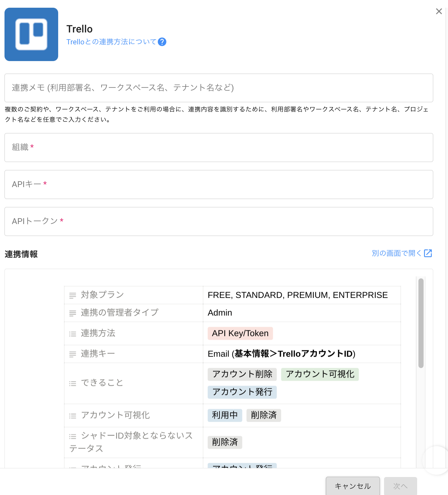448x495 pixels.
Task: Click the list icon beside 連携方法
Action: pos(73,334)
